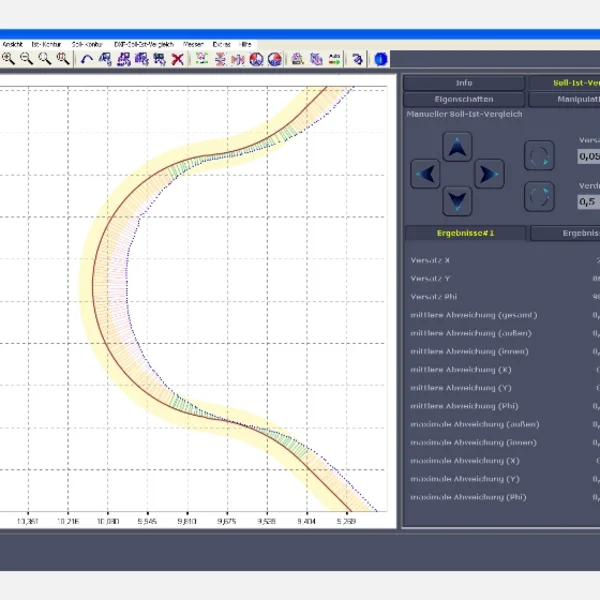Click the upper rotate button
600x600 pixels.
click(539, 155)
